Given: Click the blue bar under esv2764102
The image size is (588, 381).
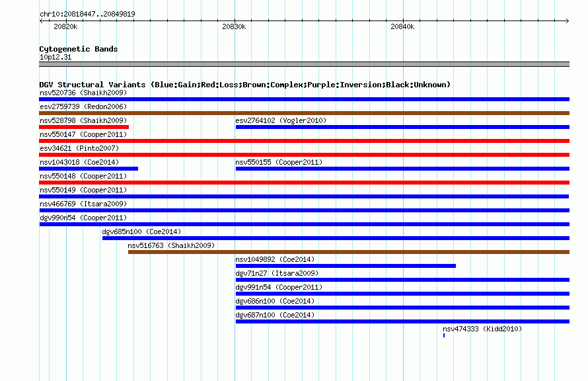Looking at the screenshot, I should click(402, 127).
